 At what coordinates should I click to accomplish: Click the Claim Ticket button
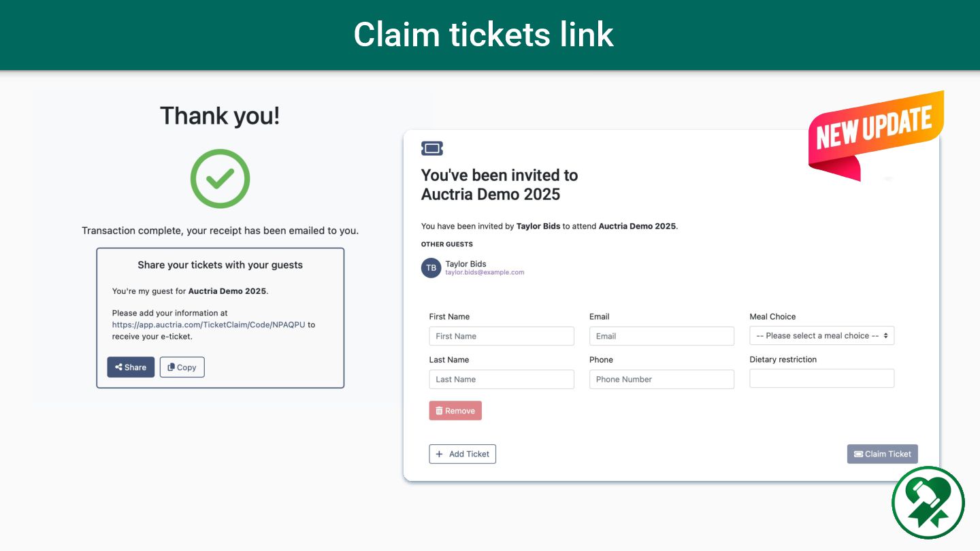pyautogui.click(x=882, y=454)
